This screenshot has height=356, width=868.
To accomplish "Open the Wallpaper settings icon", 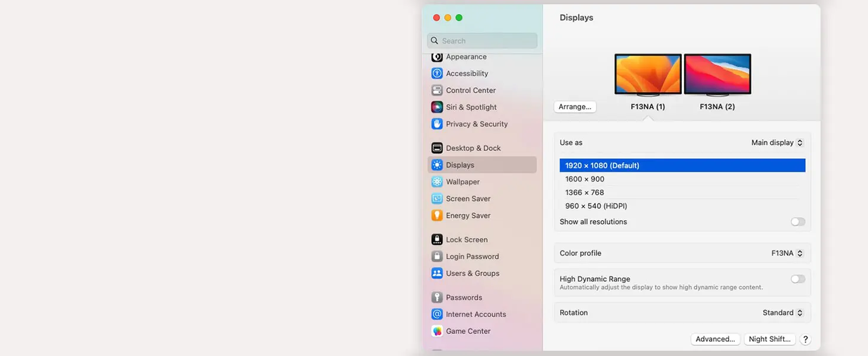I will pyautogui.click(x=437, y=182).
